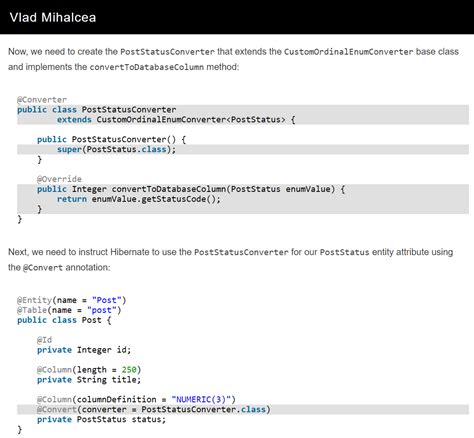Click the 'private Integer id;' line
Screen dimensions: 474x438
click(84, 350)
